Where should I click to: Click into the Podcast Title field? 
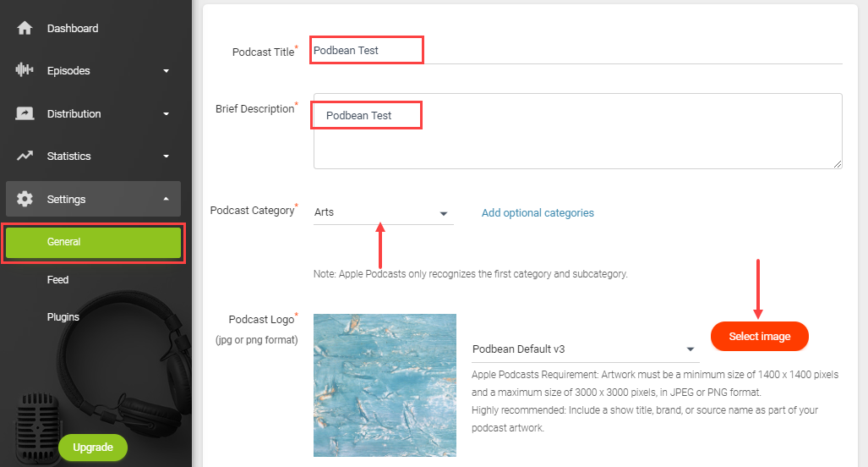[577, 51]
